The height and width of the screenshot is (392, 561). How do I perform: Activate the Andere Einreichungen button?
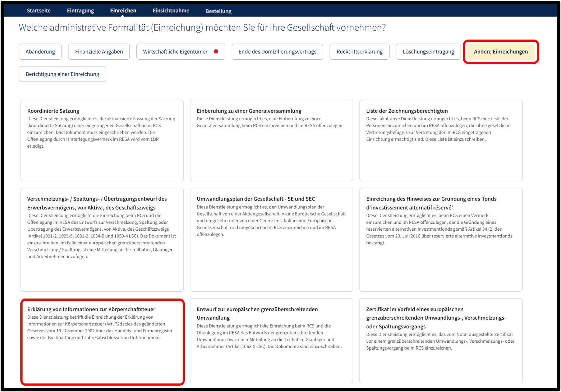(x=501, y=52)
